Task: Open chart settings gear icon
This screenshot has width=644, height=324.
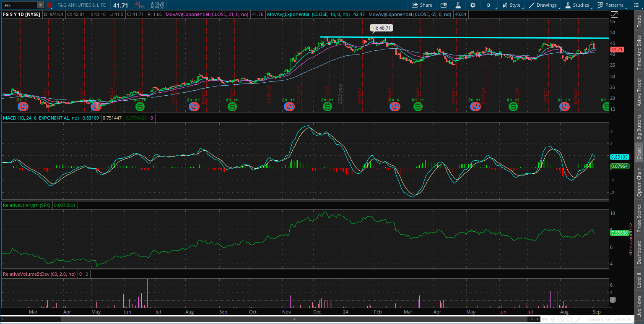Action: 473,5
